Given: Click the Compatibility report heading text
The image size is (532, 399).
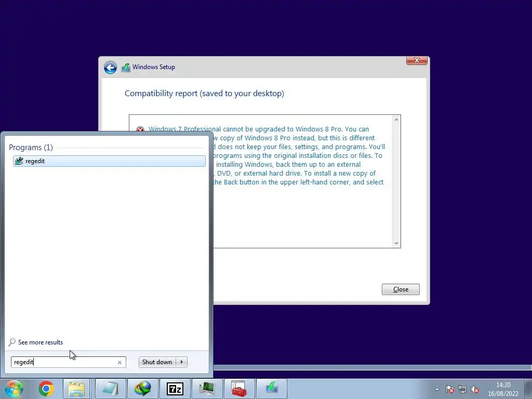Looking at the screenshot, I should pyautogui.click(x=204, y=94).
